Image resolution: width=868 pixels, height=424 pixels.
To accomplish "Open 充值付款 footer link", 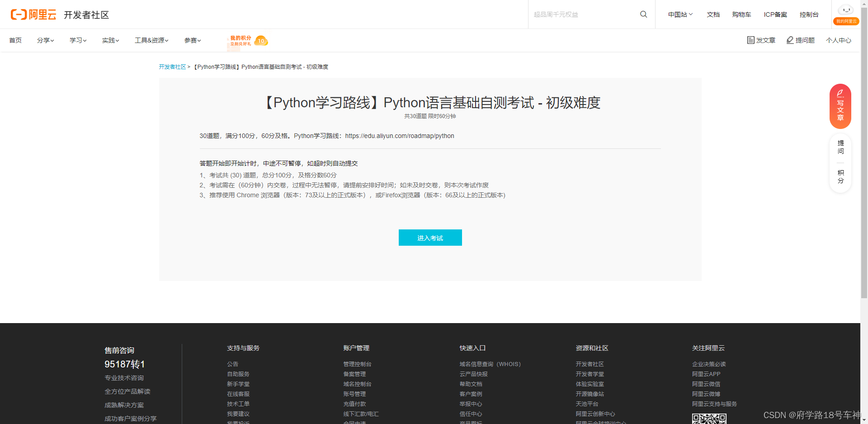I will pos(354,404).
